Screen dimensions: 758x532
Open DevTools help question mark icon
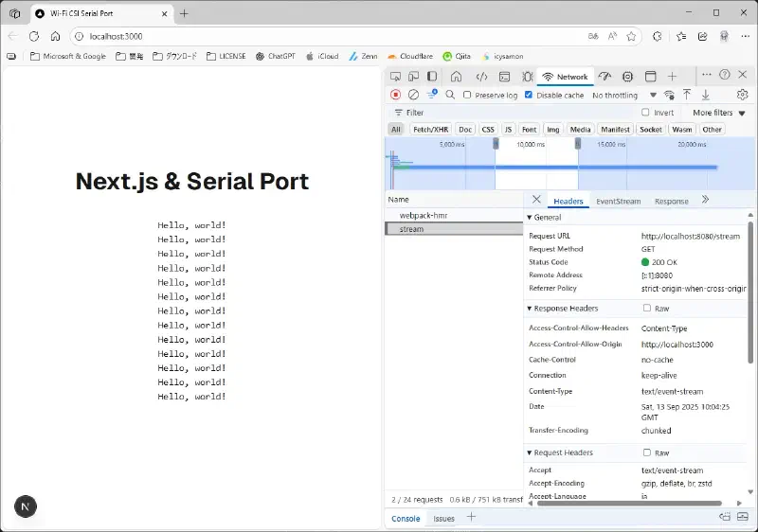[724, 75]
